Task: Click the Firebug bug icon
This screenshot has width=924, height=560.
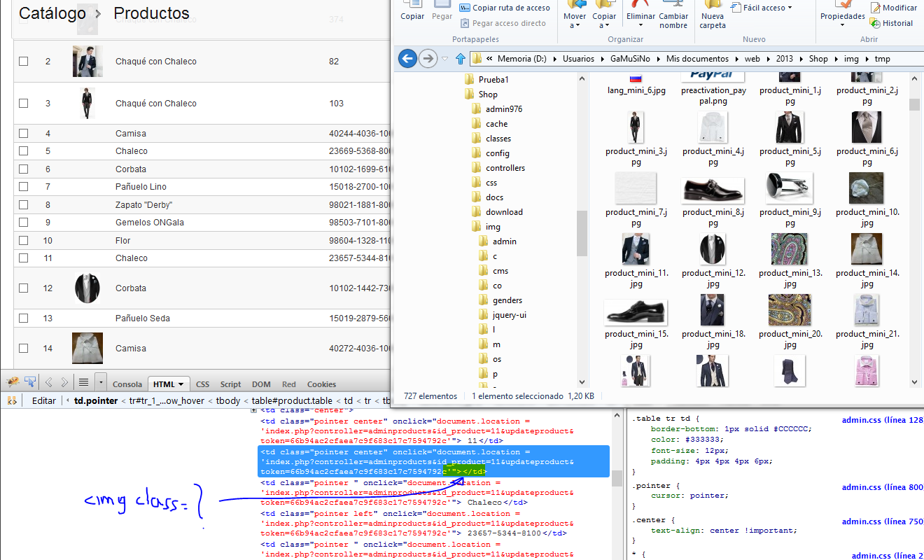Action: [13, 382]
